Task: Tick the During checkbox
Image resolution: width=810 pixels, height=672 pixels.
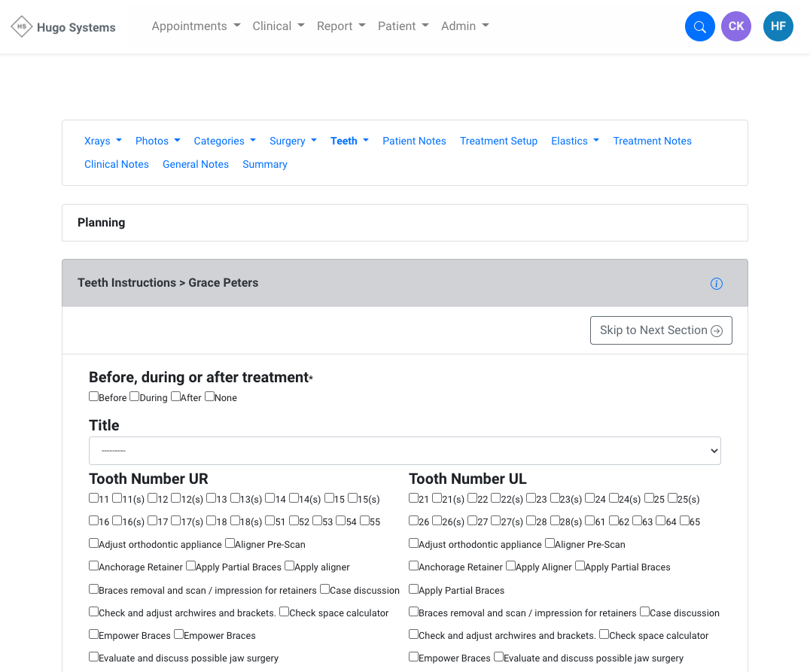Action: [134, 397]
